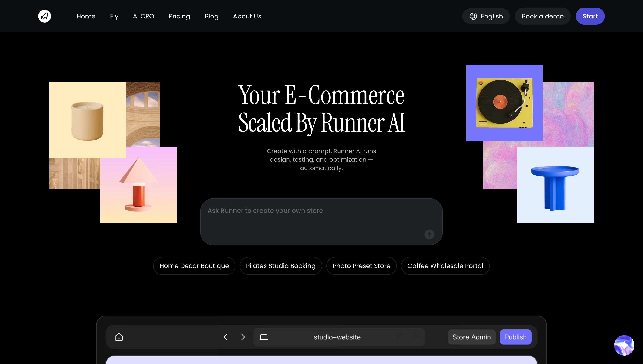Choose Photo Preset Store suggestion

click(361, 266)
